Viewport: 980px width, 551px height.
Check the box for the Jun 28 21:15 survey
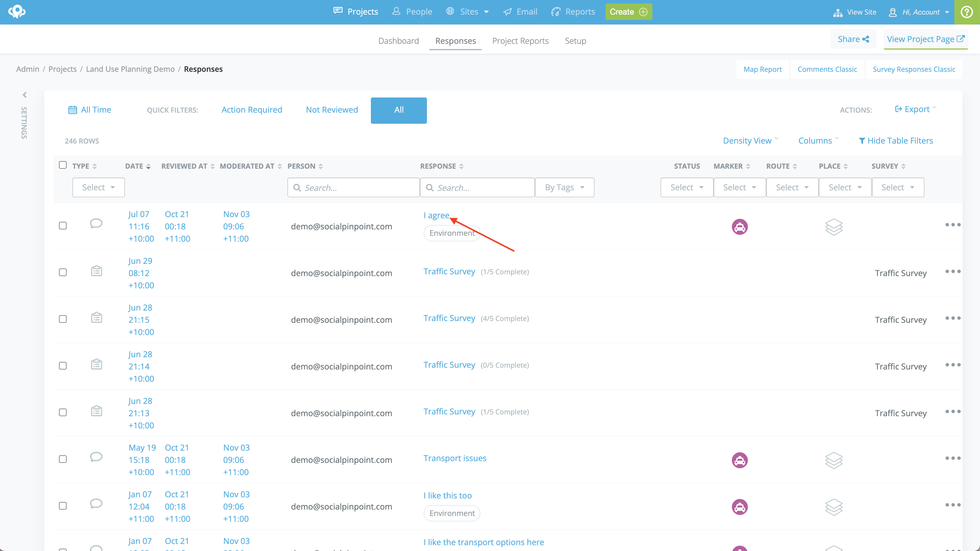(x=63, y=319)
